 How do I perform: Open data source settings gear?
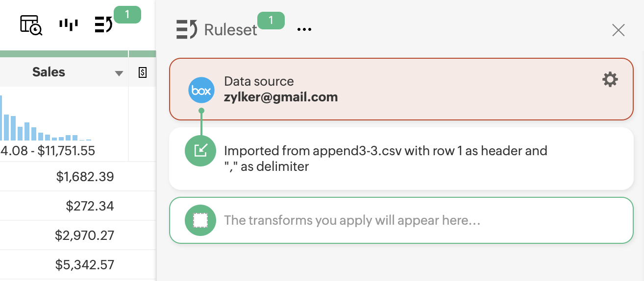[610, 80]
